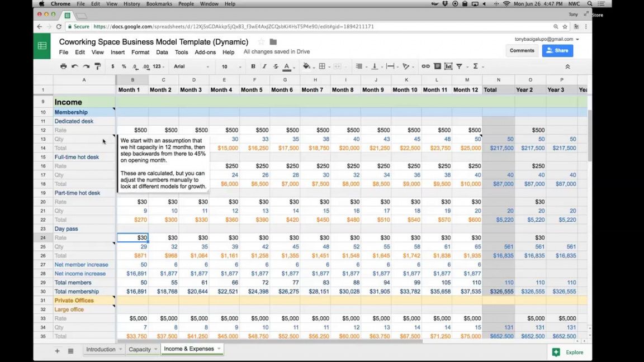Open the Format menu
The height and width of the screenshot is (362, 644).
click(140, 53)
